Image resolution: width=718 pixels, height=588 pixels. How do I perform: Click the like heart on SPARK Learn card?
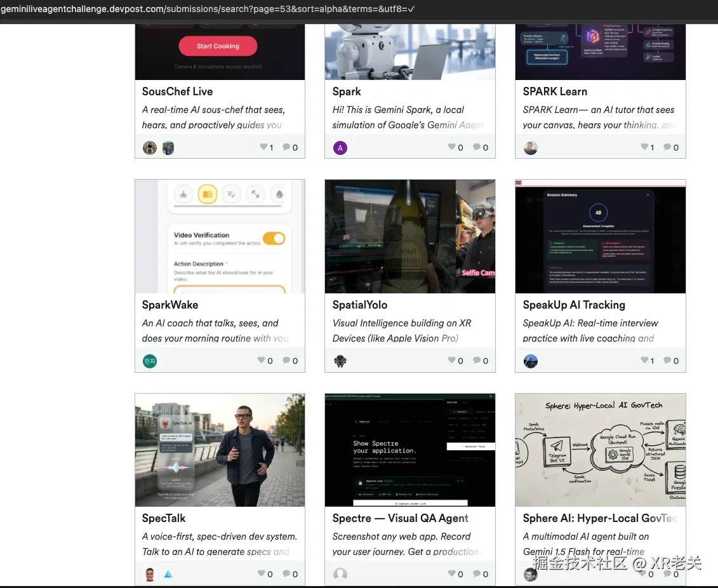point(645,147)
